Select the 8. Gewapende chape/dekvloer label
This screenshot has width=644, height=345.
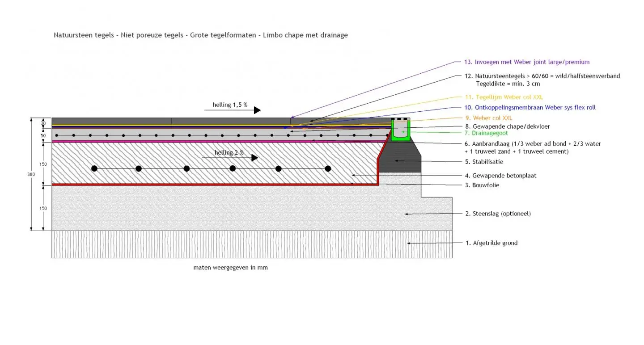coord(507,126)
